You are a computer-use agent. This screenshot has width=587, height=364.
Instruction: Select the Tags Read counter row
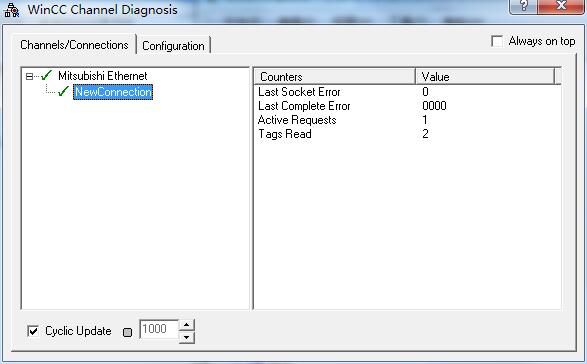point(407,134)
